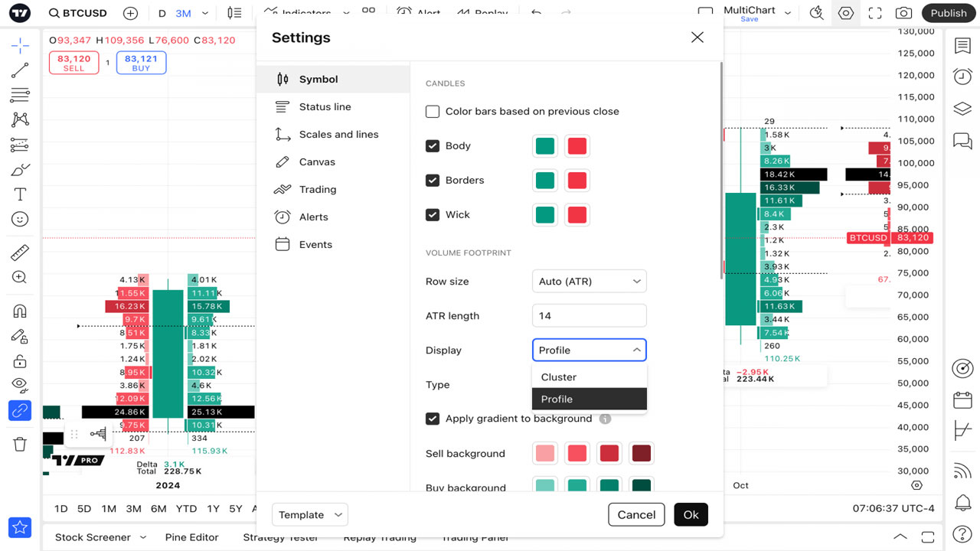Select the Magnet mode icon
Image resolution: width=980 pixels, height=551 pixels.
click(x=20, y=311)
